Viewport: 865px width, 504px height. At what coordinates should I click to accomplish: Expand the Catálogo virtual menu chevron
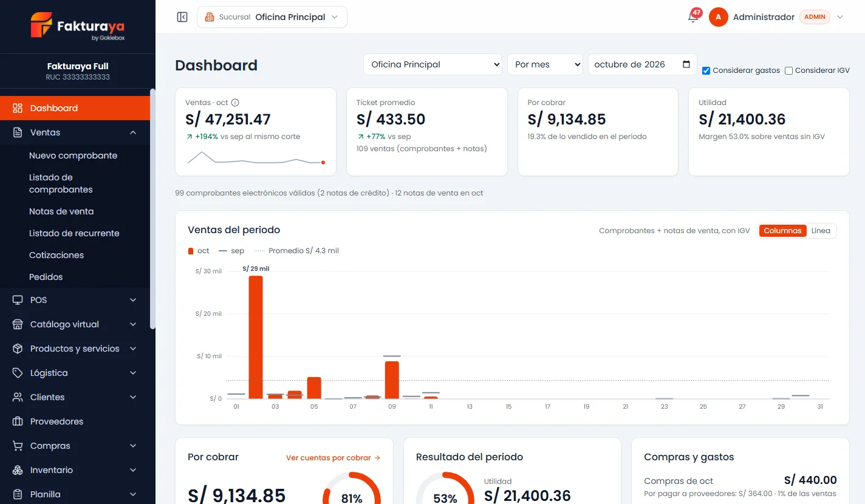(133, 324)
